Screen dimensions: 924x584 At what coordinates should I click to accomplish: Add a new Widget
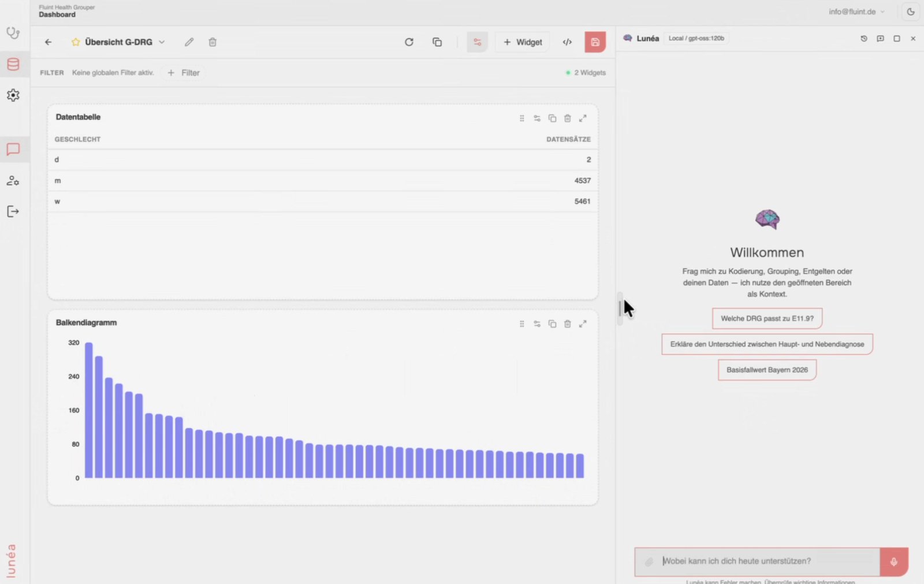point(523,42)
